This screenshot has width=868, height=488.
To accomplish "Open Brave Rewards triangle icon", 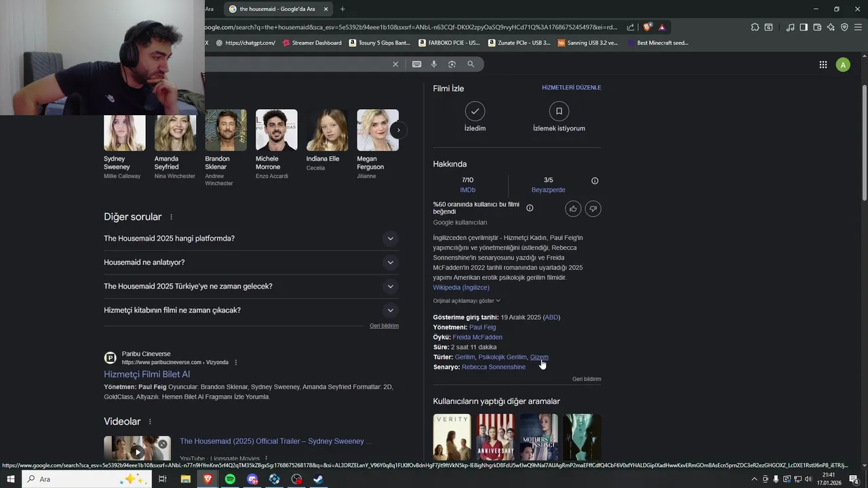I will coord(662,27).
